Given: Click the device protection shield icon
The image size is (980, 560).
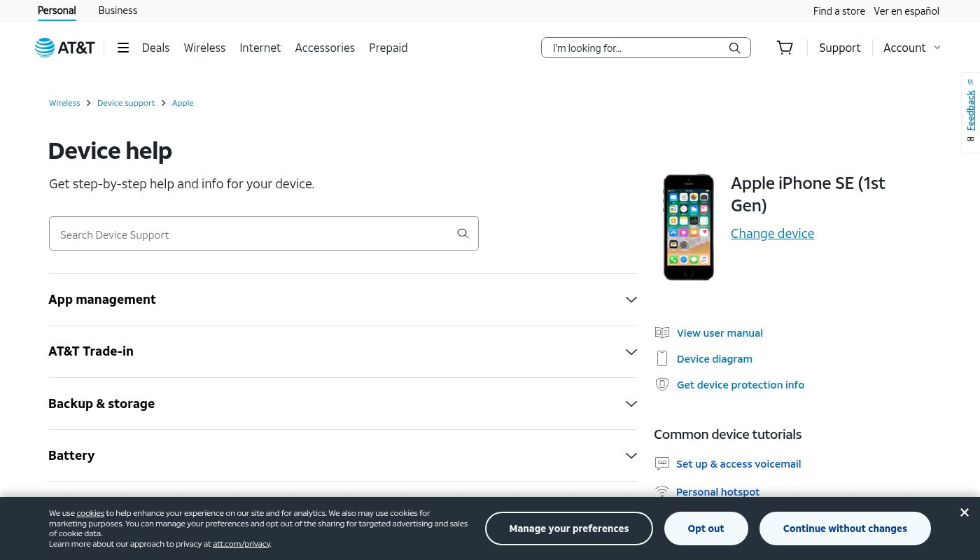Looking at the screenshot, I should (662, 384).
